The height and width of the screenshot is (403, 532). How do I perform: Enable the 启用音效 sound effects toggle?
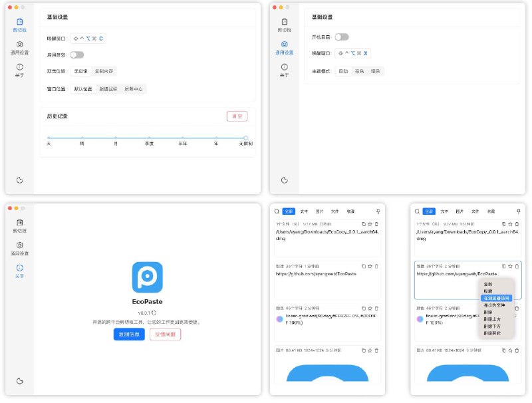pyautogui.click(x=76, y=56)
